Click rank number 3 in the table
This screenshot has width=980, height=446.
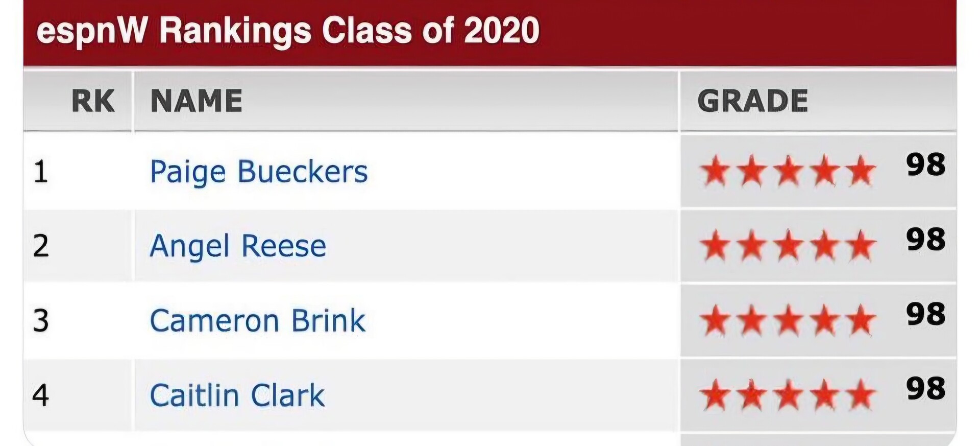coord(41,321)
